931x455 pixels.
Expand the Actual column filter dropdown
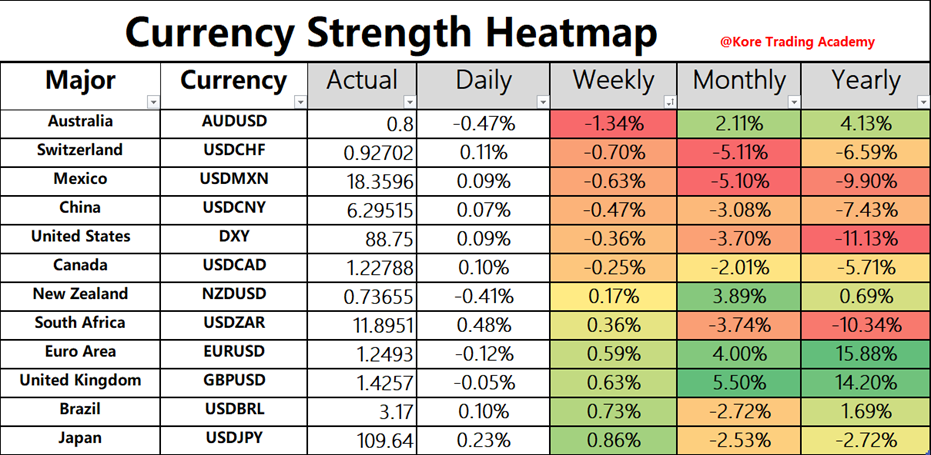click(410, 102)
